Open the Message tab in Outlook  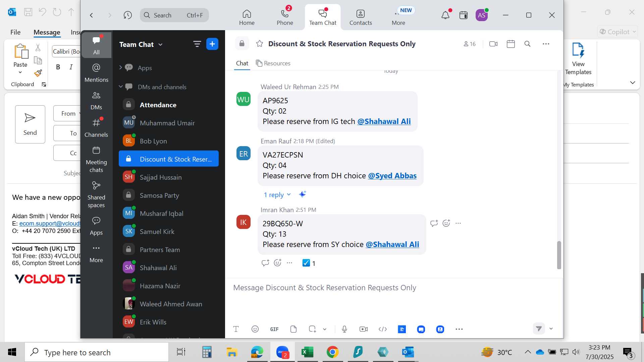(47, 32)
